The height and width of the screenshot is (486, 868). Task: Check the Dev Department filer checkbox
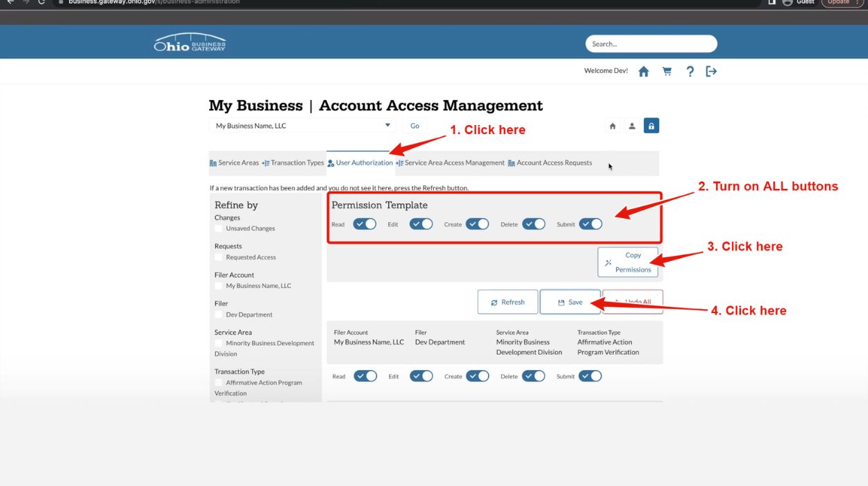219,315
